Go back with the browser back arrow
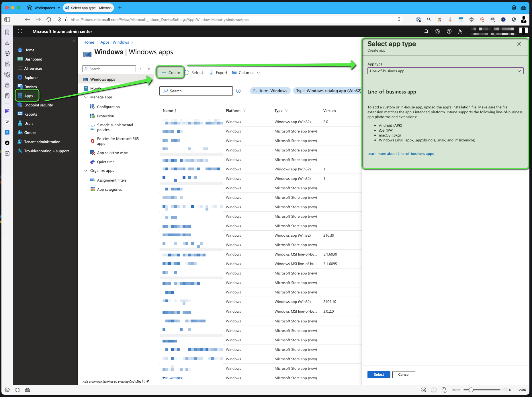This screenshot has width=532, height=397. 28,20
